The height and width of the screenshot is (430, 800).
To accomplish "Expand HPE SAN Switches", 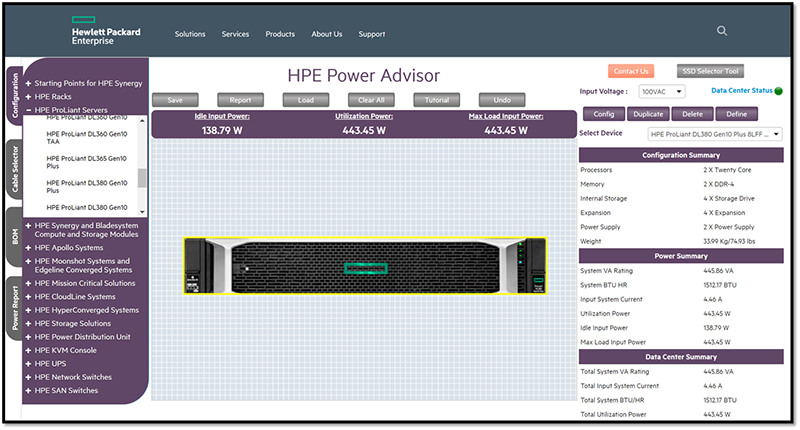I will coord(28,391).
